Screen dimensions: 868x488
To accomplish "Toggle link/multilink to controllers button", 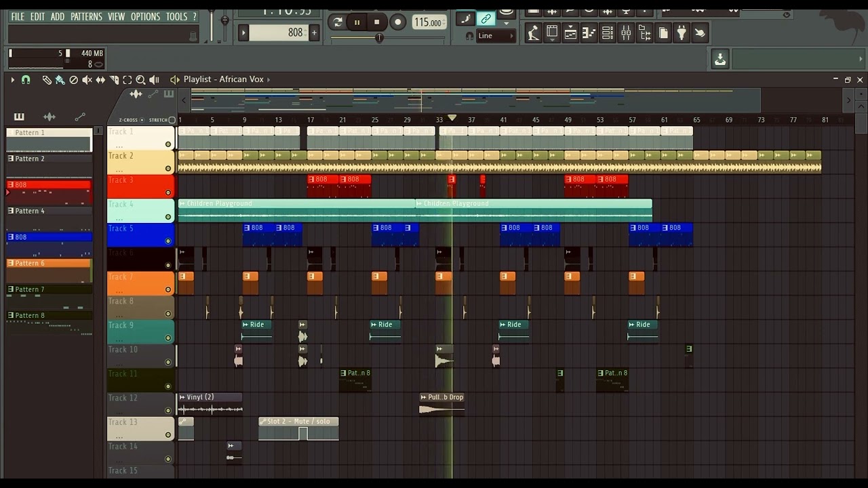I will [486, 18].
